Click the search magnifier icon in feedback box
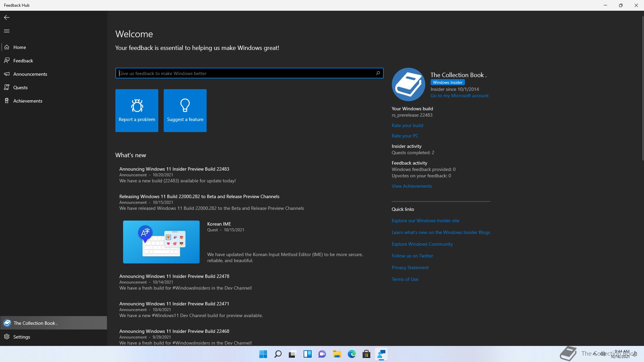 378,73
